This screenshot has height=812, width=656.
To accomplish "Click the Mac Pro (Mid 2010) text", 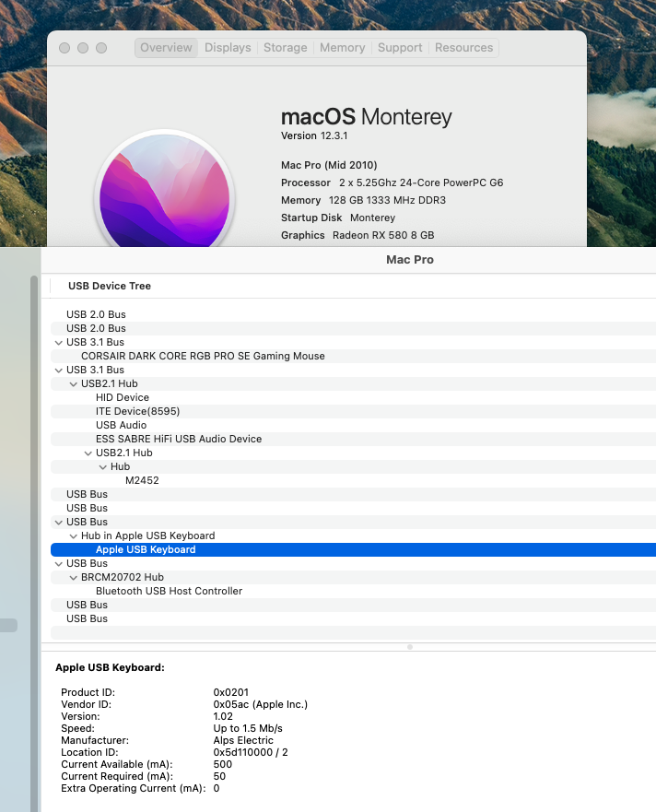I will point(329,165).
